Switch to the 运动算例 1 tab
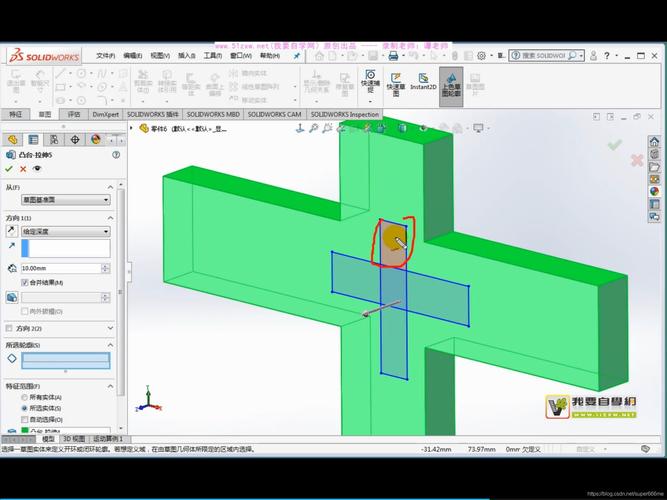This screenshot has height=500, width=667. coord(108,439)
